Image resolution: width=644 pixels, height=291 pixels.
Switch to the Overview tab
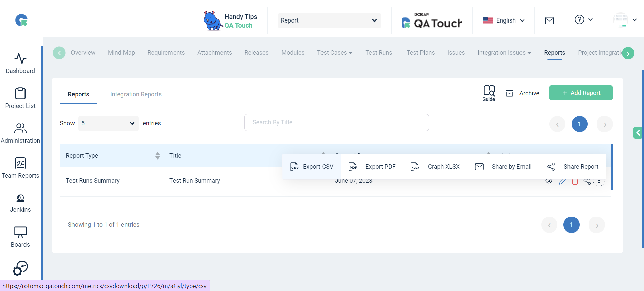click(x=83, y=53)
